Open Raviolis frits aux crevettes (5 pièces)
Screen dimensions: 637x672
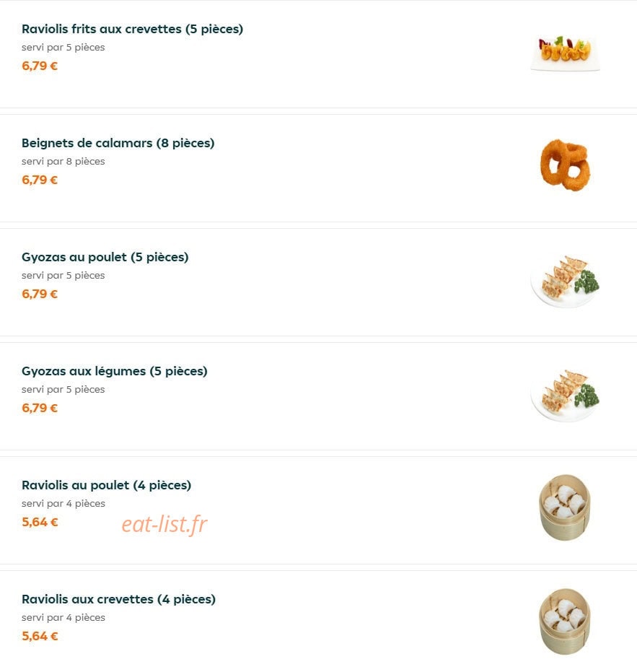(132, 29)
